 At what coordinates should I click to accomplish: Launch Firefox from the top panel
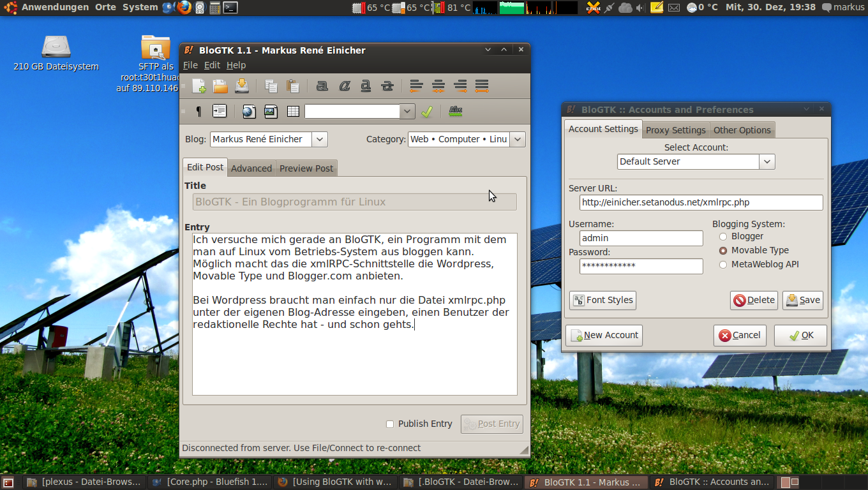coord(184,8)
